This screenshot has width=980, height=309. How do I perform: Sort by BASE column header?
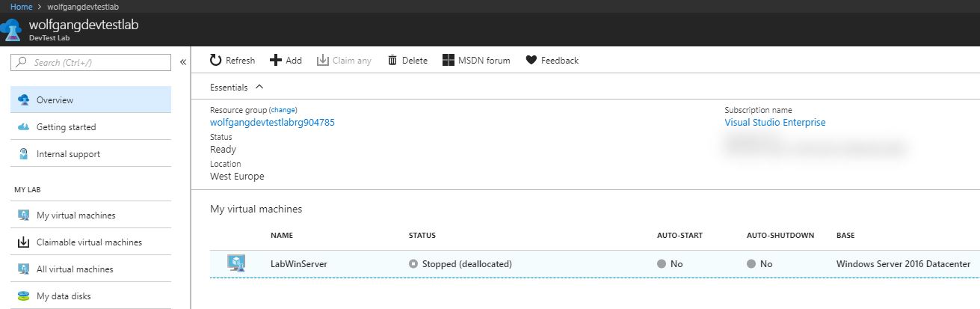[845, 236]
